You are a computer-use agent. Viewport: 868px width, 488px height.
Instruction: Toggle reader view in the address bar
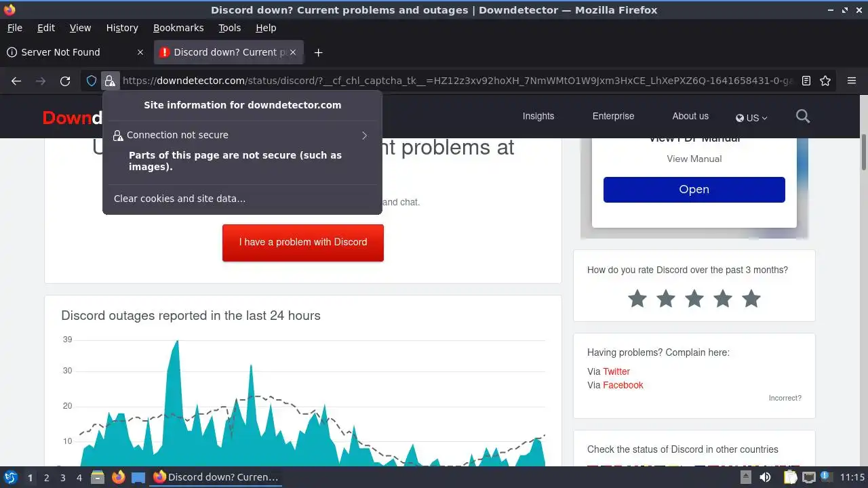[x=806, y=81]
